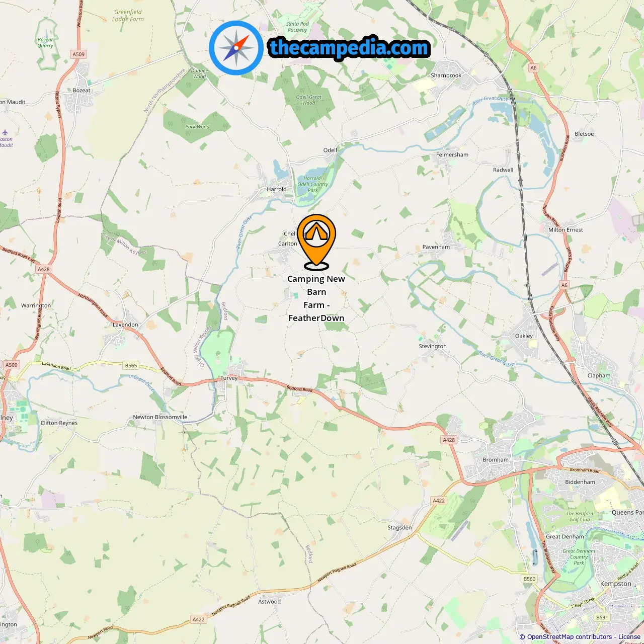Click the A428 road shield near Bromham
This screenshot has width=644, height=644.
[449, 440]
